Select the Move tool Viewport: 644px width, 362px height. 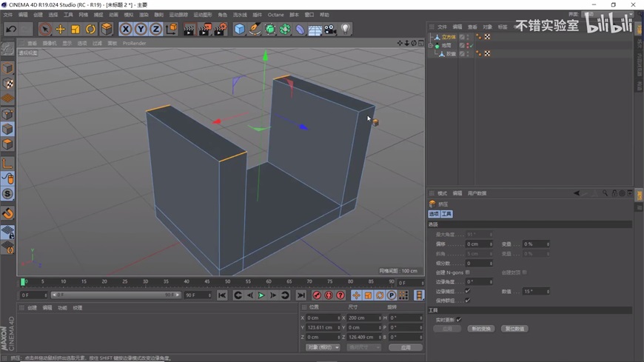pos(61,30)
